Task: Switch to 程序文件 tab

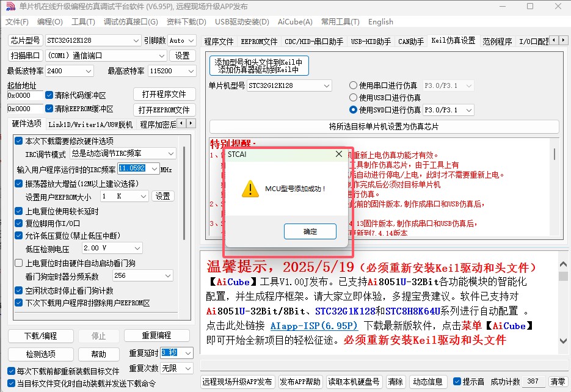Action: pyautogui.click(x=219, y=42)
